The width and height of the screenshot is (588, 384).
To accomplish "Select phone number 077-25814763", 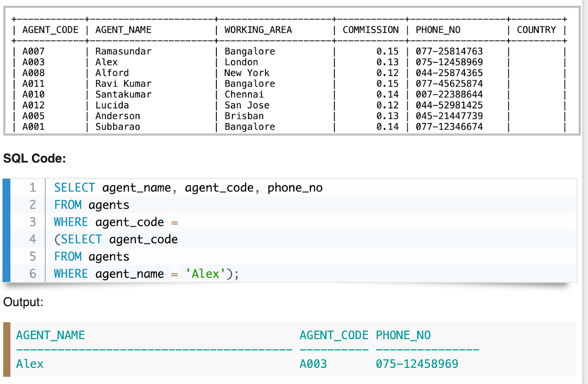I will 449,51.
